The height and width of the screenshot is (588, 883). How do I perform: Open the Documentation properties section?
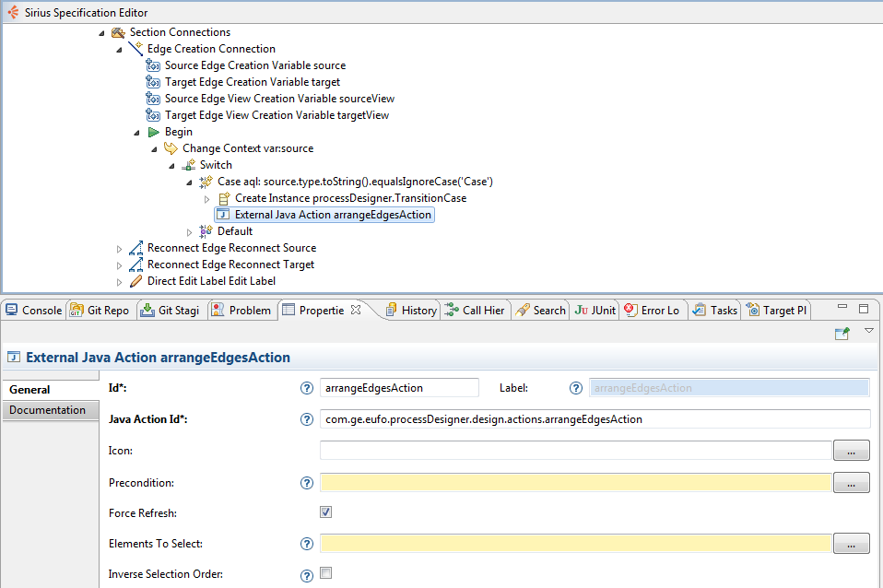pyautogui.click(x=50, y=410)
